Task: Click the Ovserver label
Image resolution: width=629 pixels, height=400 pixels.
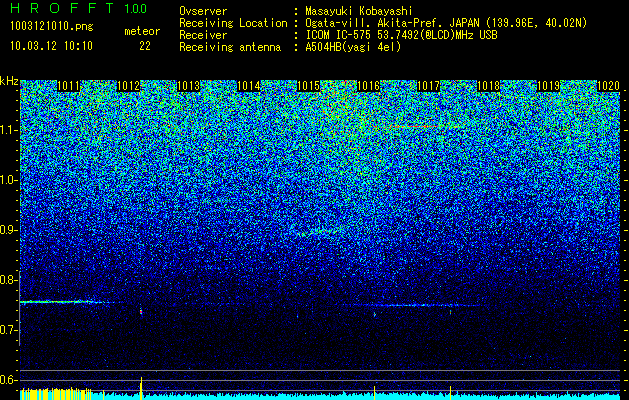Action: click(203, 11)
